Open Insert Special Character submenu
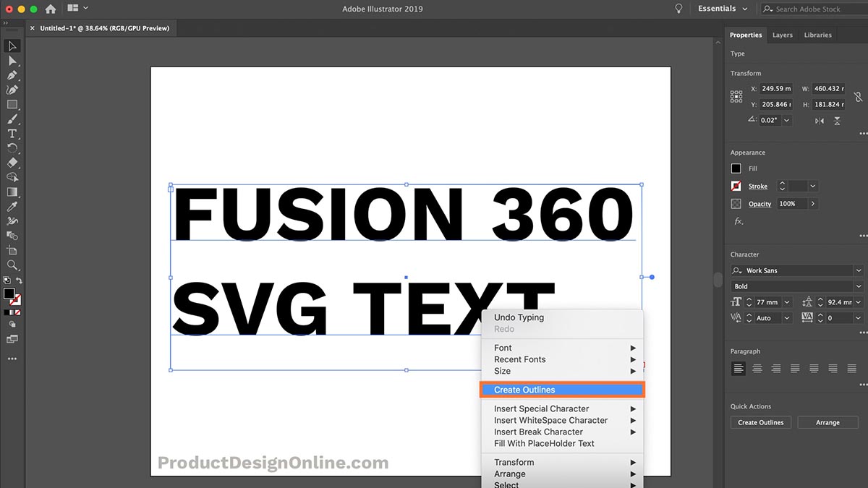 [x=562, y=408]
